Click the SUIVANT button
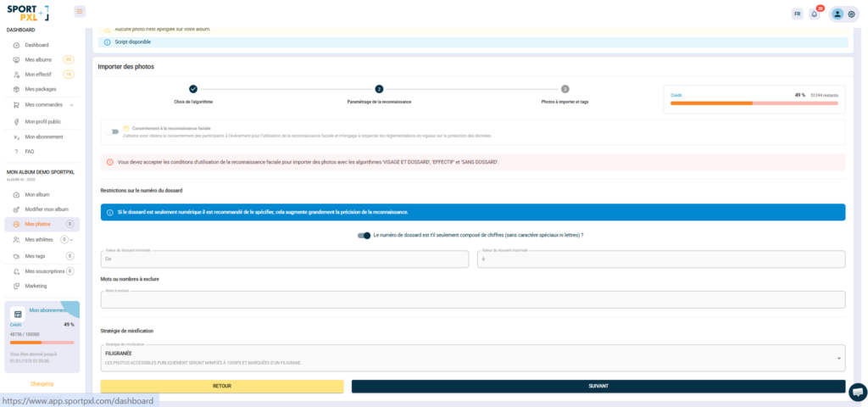868x407 pixels. pyautogui.click(x=598, y=386)
